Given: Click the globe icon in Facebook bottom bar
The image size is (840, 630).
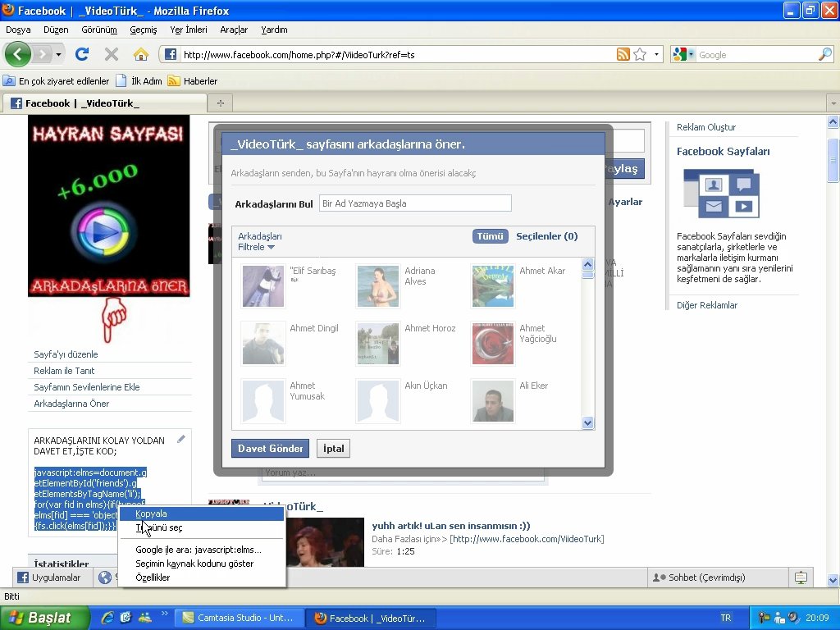Looking at the screenshot, I should click(105, 577).
